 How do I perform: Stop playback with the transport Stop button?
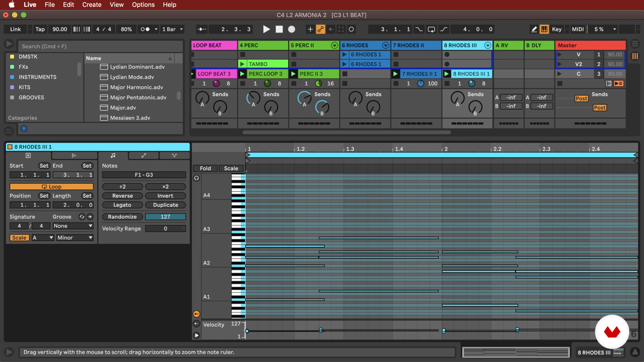point(279,29)
